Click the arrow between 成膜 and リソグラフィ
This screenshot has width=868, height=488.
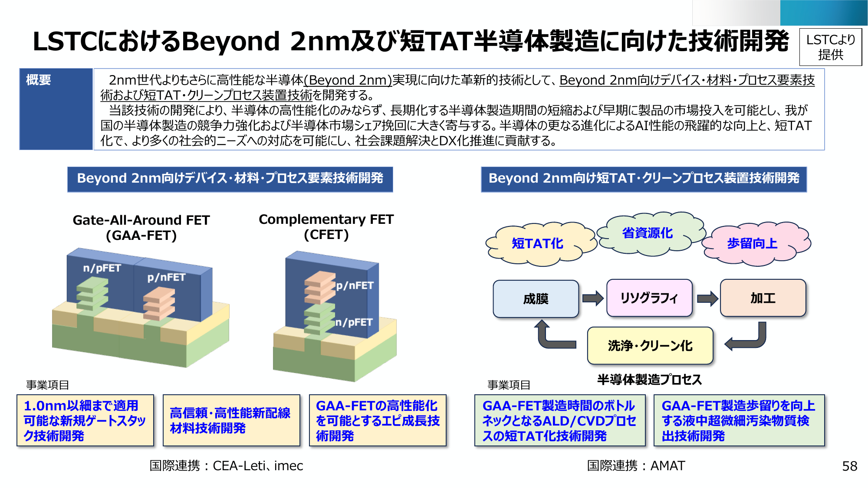coord(592,298)
